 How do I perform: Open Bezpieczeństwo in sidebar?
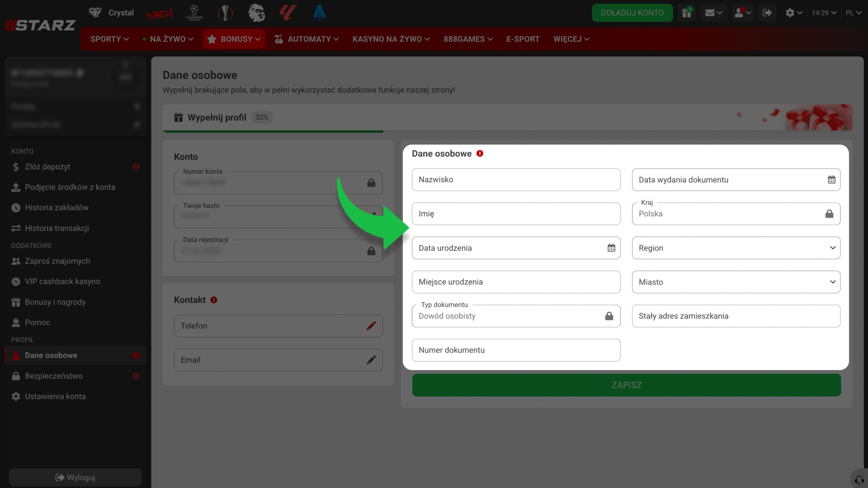point(75,376)
